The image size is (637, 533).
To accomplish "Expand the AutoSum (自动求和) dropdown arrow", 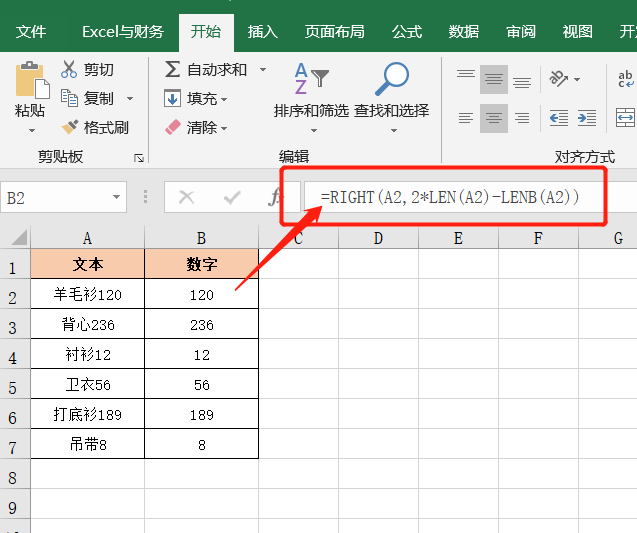I will pyautogui.click(x=263, y=69).
